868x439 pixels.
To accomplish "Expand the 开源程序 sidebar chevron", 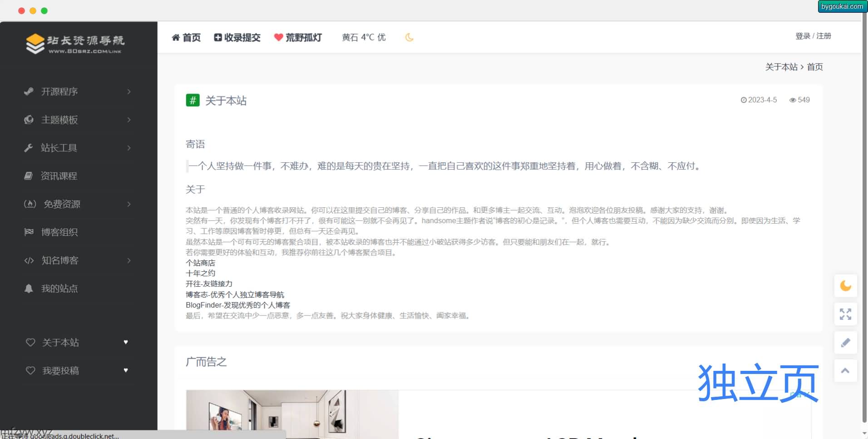I will pyautogui.click(x=129, y=92).
